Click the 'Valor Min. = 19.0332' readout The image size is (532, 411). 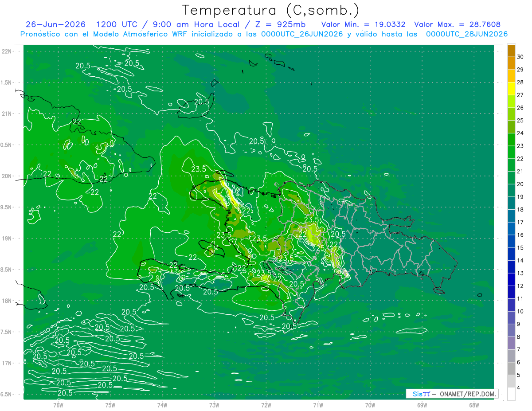[363, 24]
